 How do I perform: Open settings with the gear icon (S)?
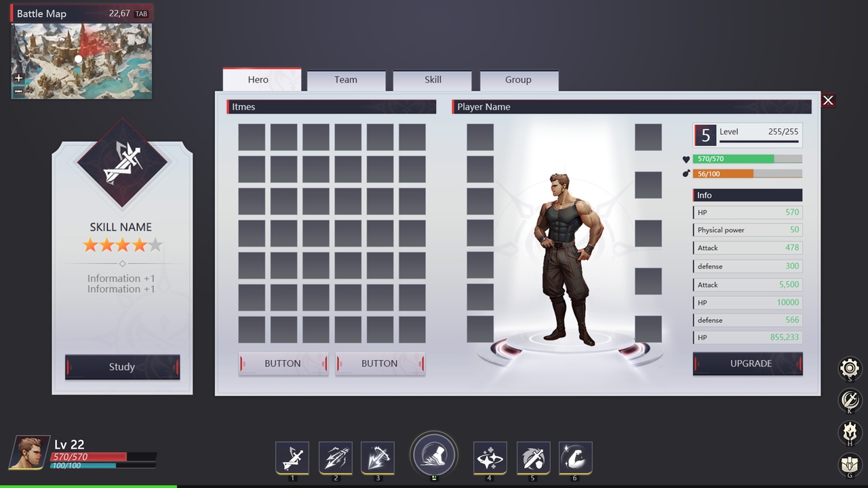[x=850, y=368]
